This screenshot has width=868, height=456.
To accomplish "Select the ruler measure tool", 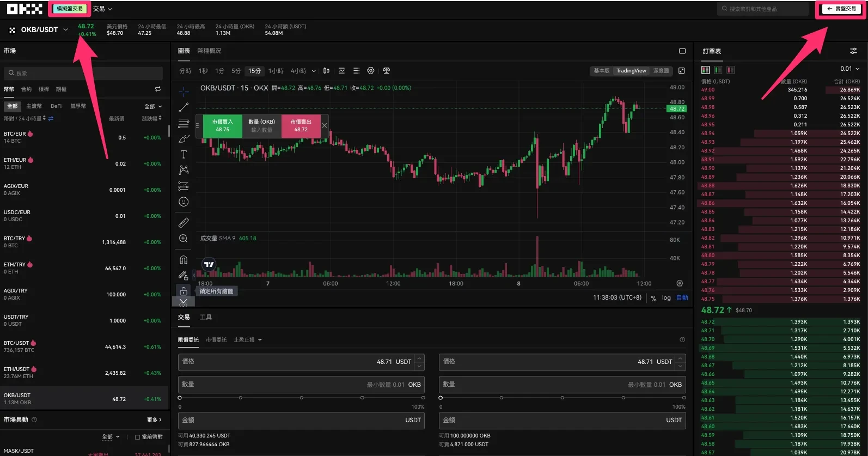I will (184, 223).
